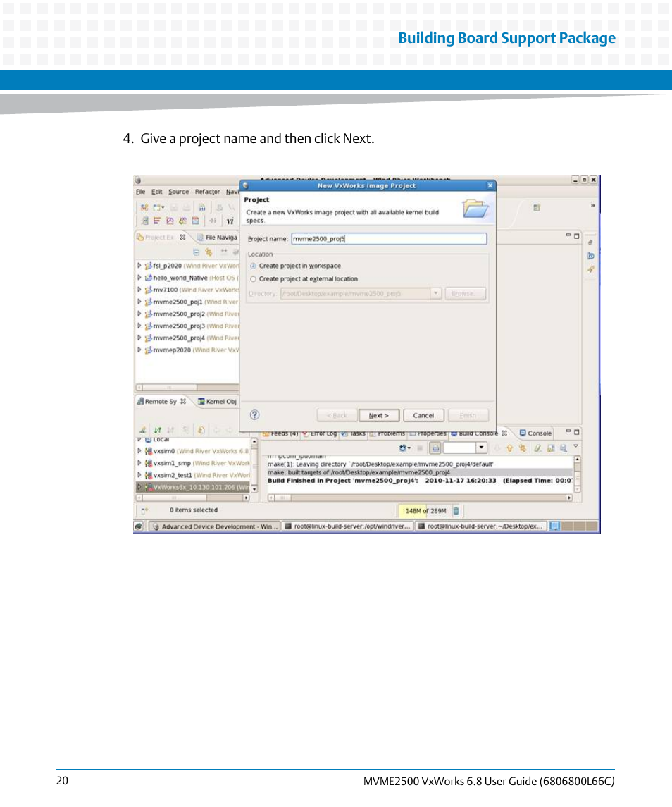Expand mvme2500_proj3 project node
The image size is (672, 807).
[x=139, y=326]
